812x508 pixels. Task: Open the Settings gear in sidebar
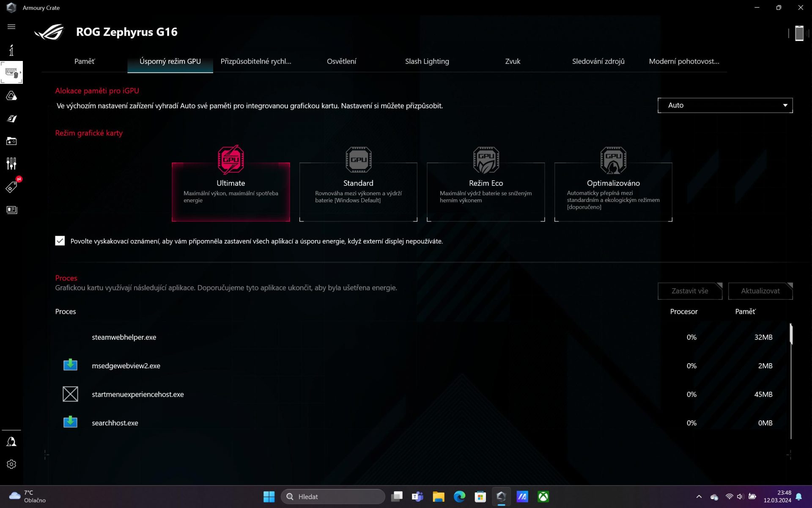pos(11,464)
